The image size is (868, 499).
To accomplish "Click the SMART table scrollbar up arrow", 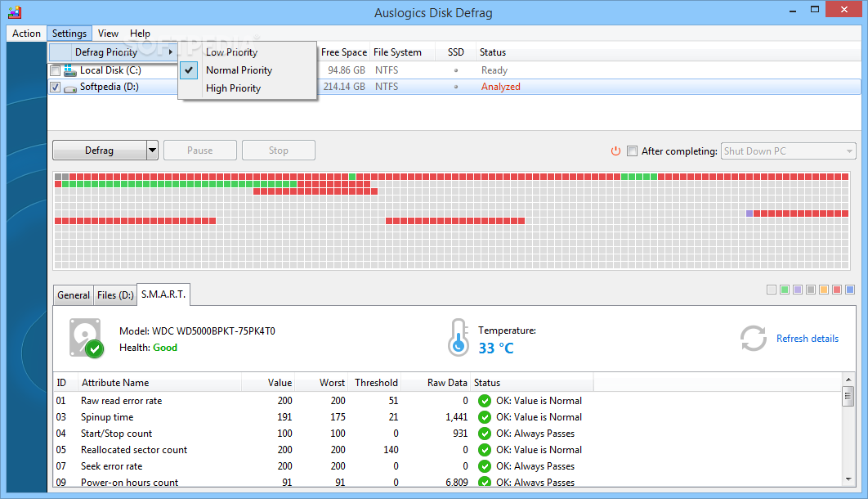I will [848, 380].
